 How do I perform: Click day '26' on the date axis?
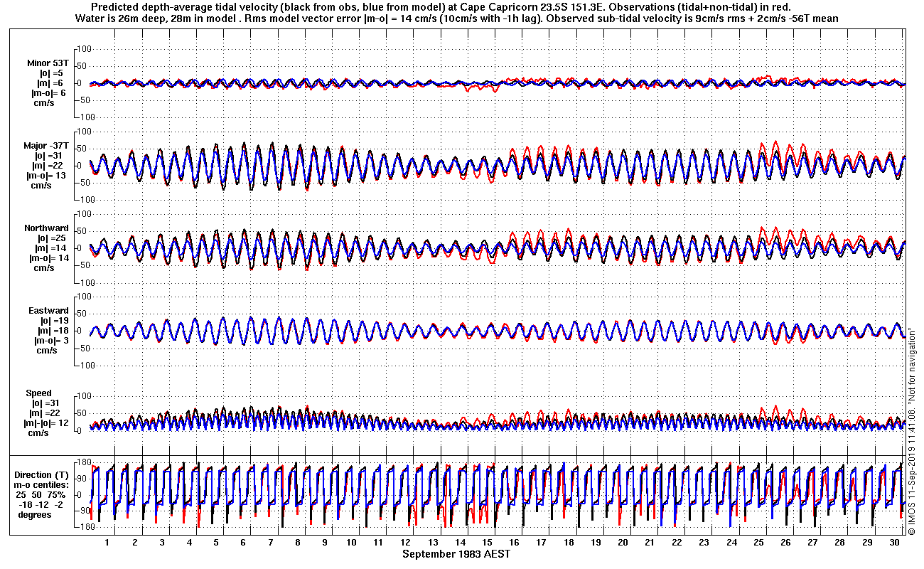tap(786, 543)
